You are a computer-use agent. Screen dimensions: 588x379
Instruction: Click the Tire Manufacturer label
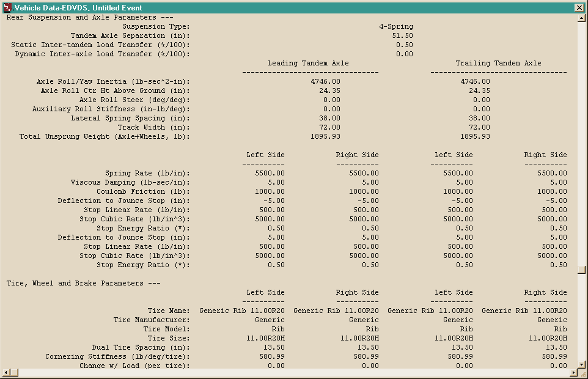coord(152,320)
